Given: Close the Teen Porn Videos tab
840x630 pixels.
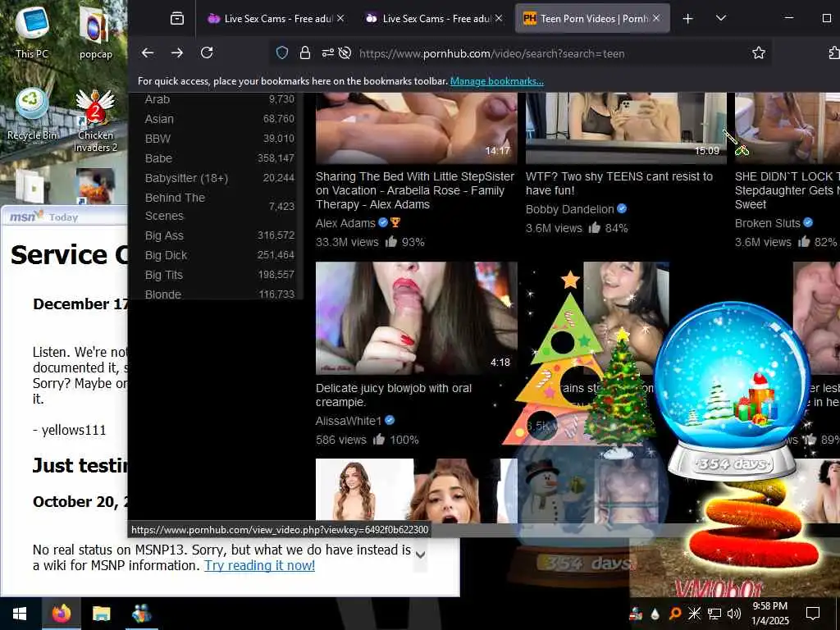Looking at the screenshot, I should (x=656, y=18).
